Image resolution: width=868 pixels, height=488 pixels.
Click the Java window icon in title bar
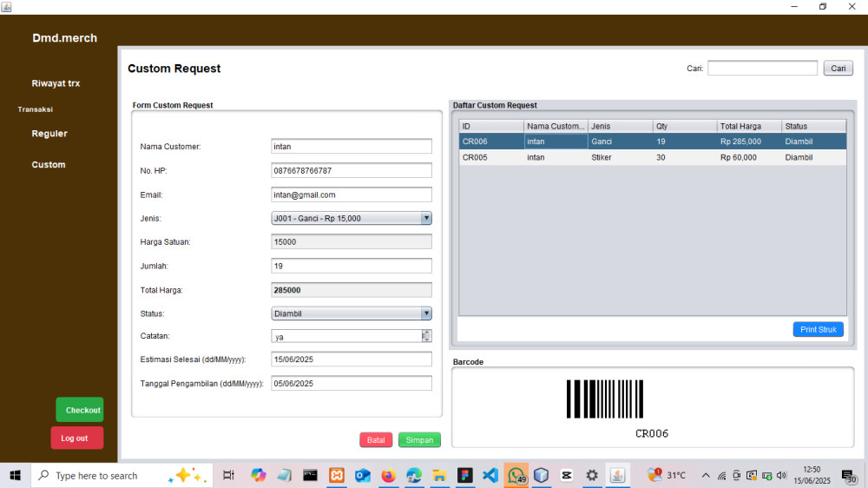[7, 7]
